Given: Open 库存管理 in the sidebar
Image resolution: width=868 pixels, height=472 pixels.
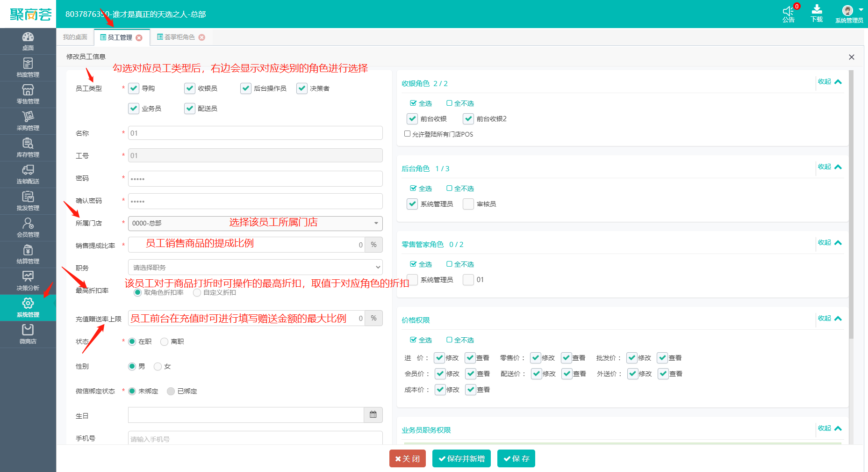Looking at the screenshot, I should 28,148.
